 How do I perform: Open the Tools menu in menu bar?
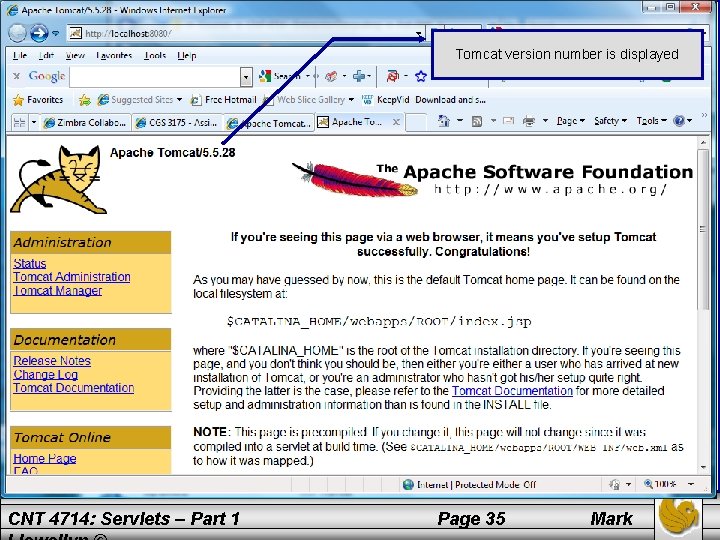click(x=155, y=56)
